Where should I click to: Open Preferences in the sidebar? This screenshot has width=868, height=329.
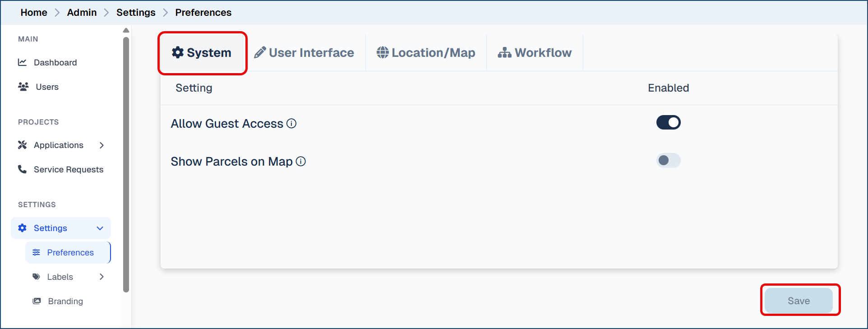70,253
